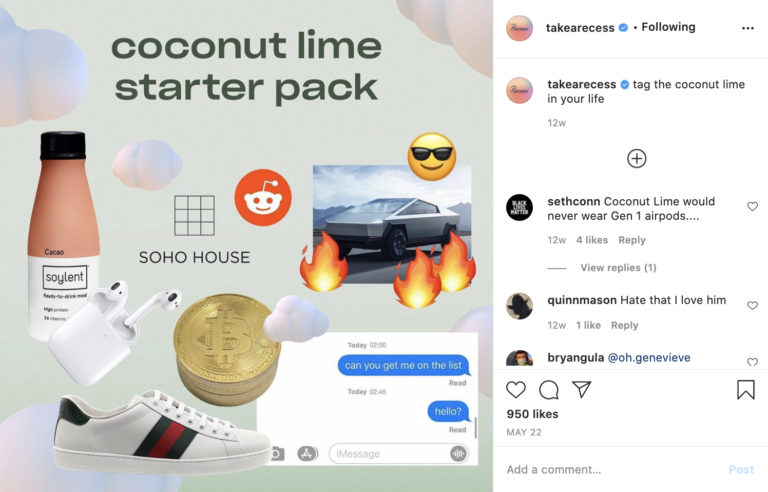768x492 pixels.
Task: Open the @oh.genevieve mention link
Action: (x=649, y=358)
